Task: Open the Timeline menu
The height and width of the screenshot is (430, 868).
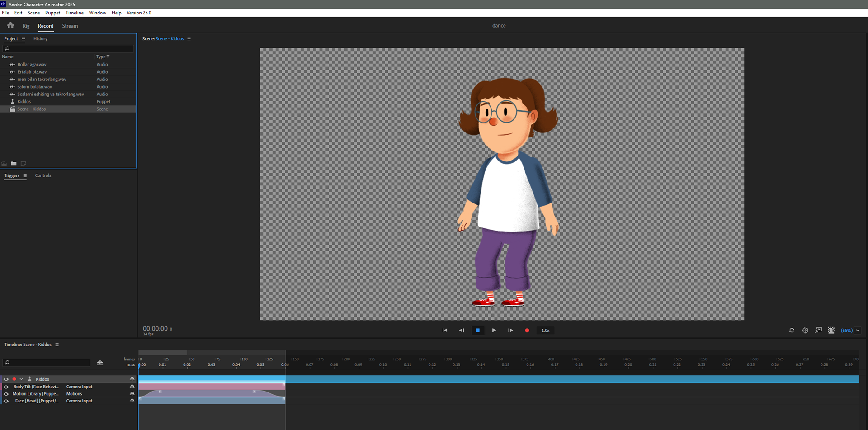Action: coord(75,13)
